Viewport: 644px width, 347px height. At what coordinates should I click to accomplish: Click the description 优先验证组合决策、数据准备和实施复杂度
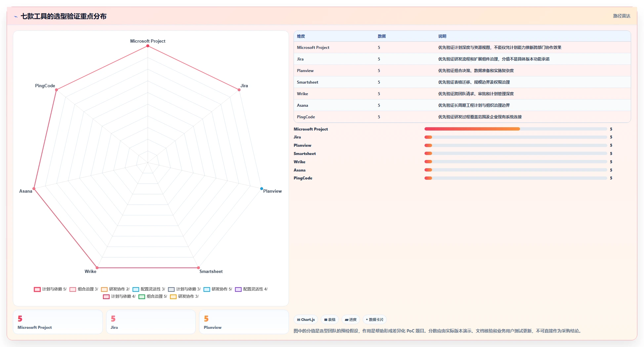point(476,71)
